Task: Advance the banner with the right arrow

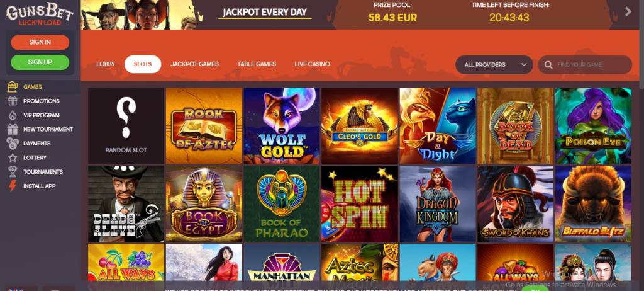Action: (628, 11)
